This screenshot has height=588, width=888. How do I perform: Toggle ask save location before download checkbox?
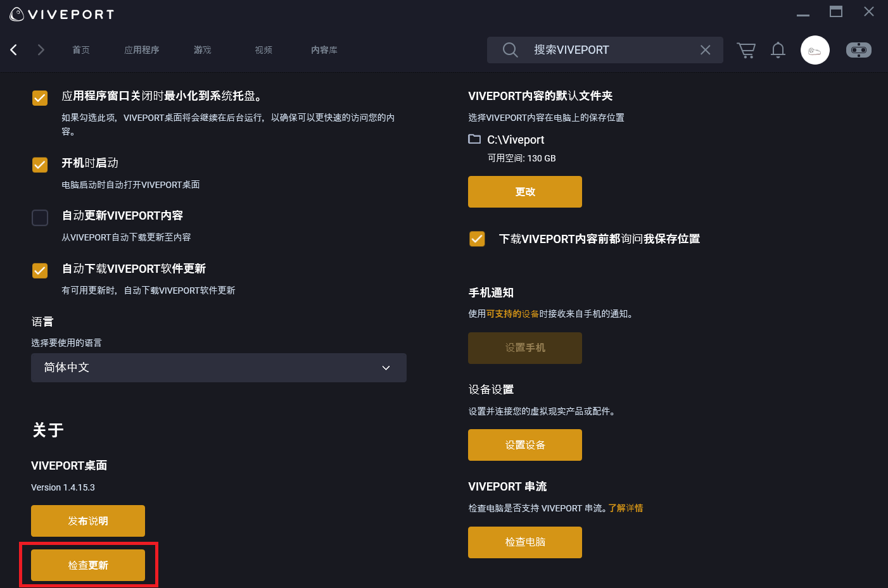[x=477, y=239]
